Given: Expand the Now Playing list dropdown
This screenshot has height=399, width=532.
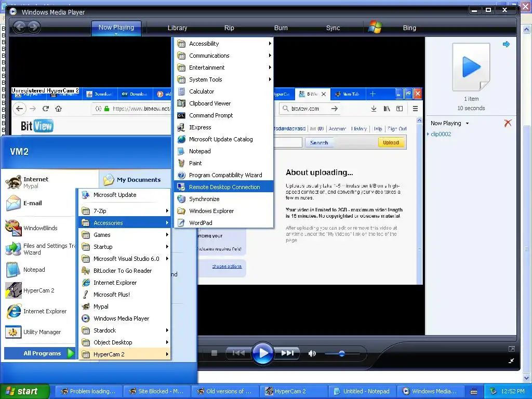Looking at the screenshot, I should (x=467, y=124).
